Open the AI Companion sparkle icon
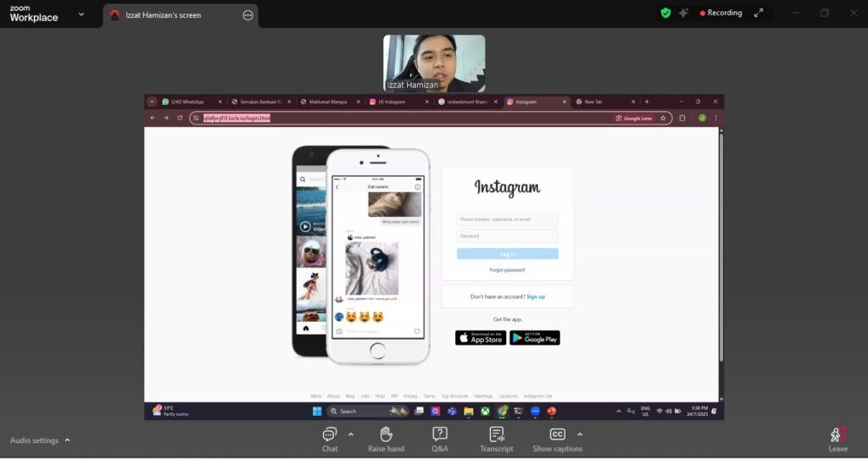868x459 pixels. (x=683, y=13)
